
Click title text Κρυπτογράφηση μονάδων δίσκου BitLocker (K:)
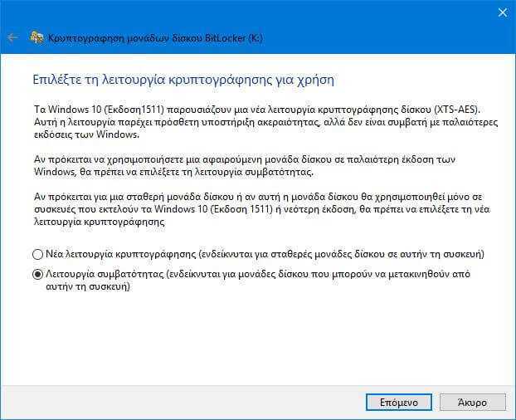point(155,38)
